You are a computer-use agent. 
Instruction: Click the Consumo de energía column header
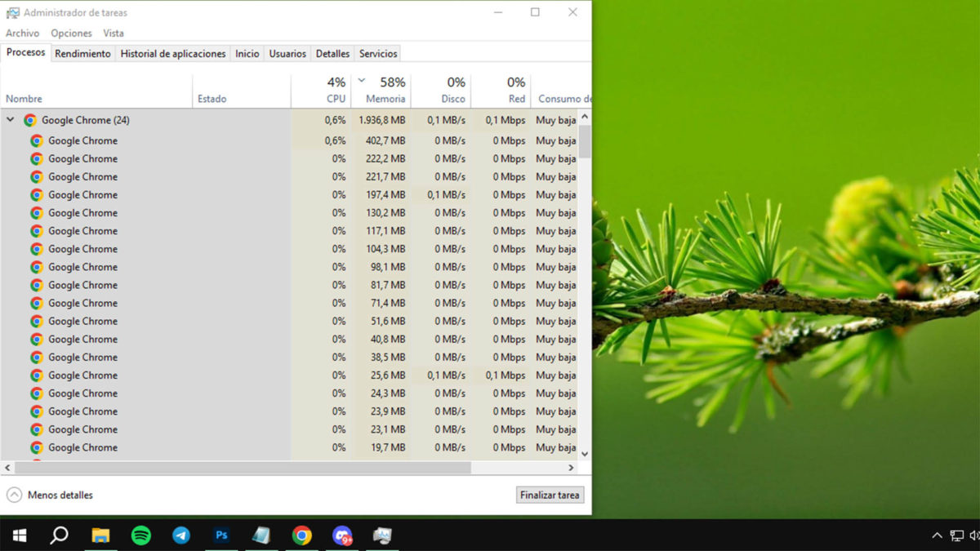pyautogui.click(x=561, y=91)
